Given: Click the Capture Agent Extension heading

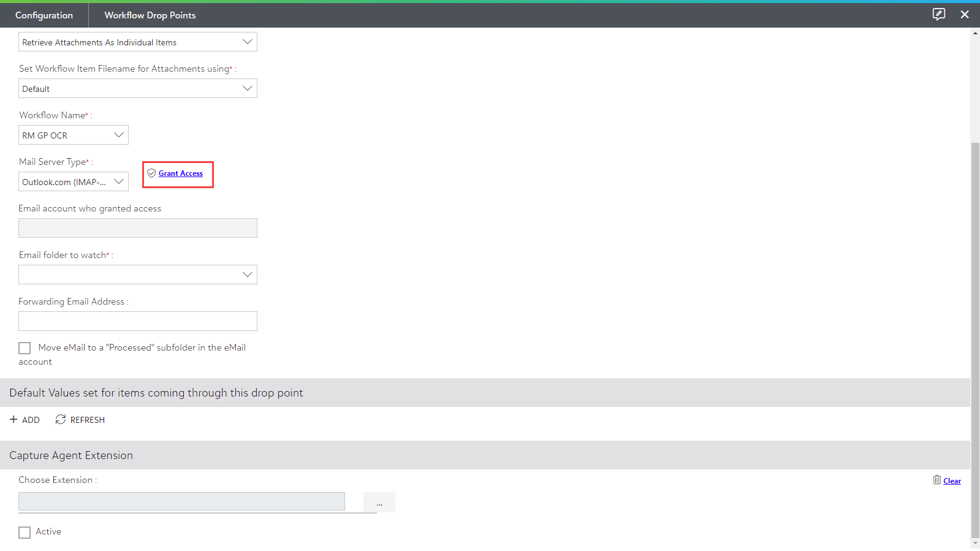Looking at the screenshot, I should (x=71, y=455).
